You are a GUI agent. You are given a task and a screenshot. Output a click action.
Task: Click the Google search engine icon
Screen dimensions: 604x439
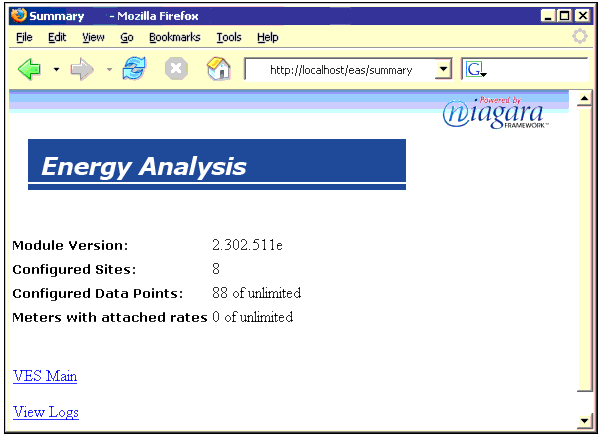tap(474, 70)
